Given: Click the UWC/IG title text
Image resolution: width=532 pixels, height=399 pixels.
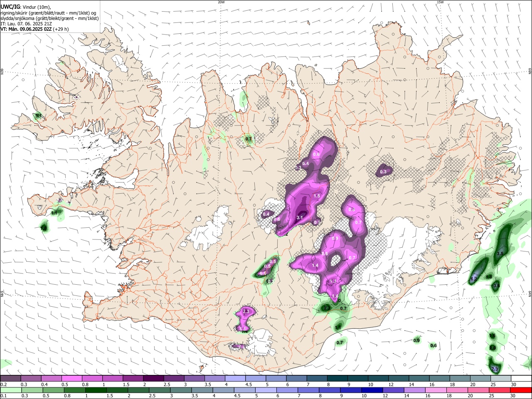Looking at the screenshot, I should point(10,6).
